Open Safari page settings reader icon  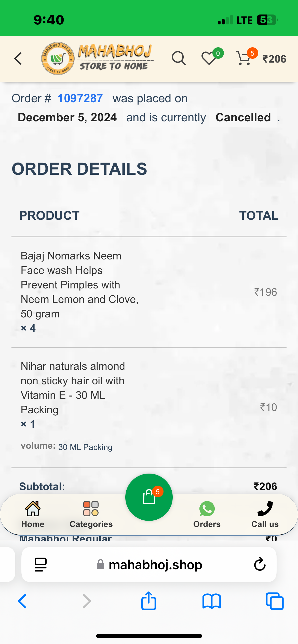tap(41, 565)
